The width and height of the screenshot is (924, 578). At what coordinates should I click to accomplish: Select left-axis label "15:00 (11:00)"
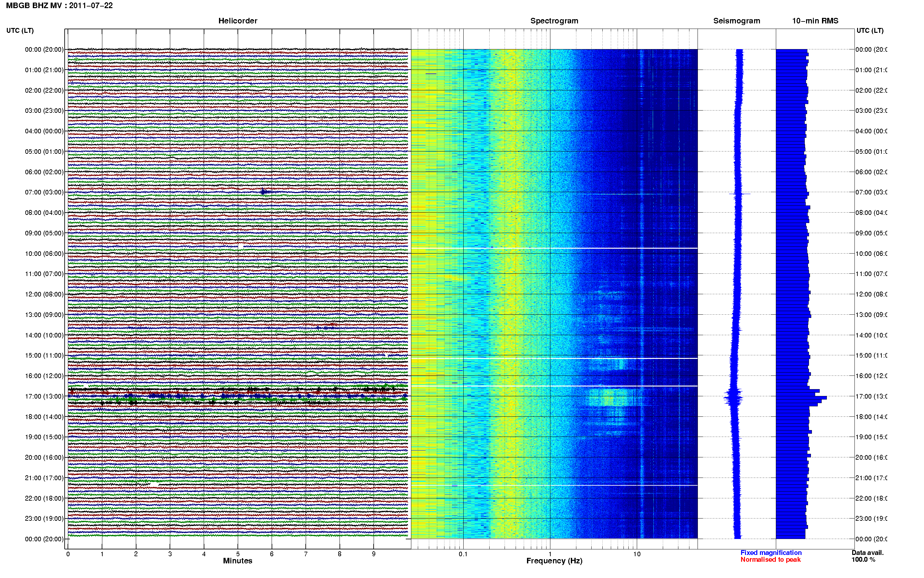click(44, 356)
